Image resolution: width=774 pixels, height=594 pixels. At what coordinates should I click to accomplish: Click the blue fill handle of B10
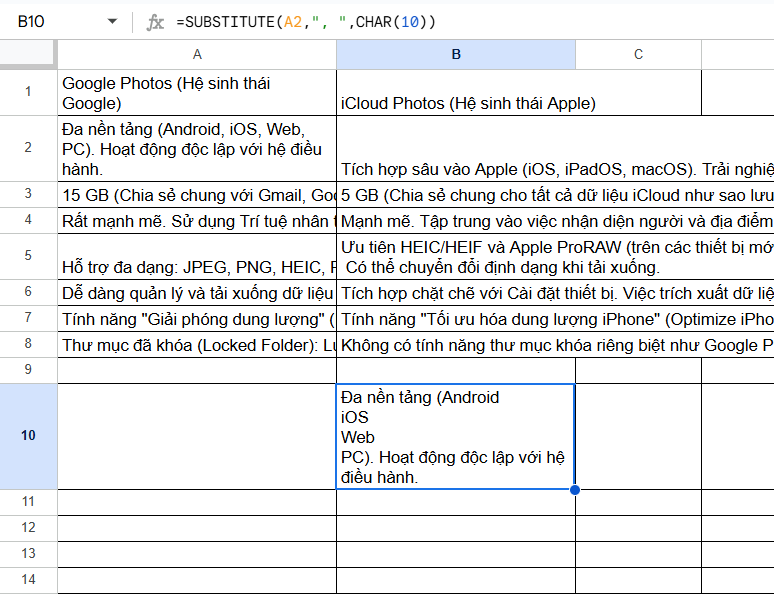pyautogui.click(x=575, y=490)
